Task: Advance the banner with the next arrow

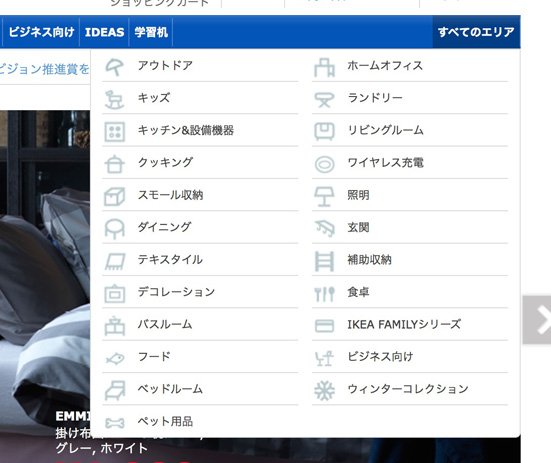Action: coord(537,320)
